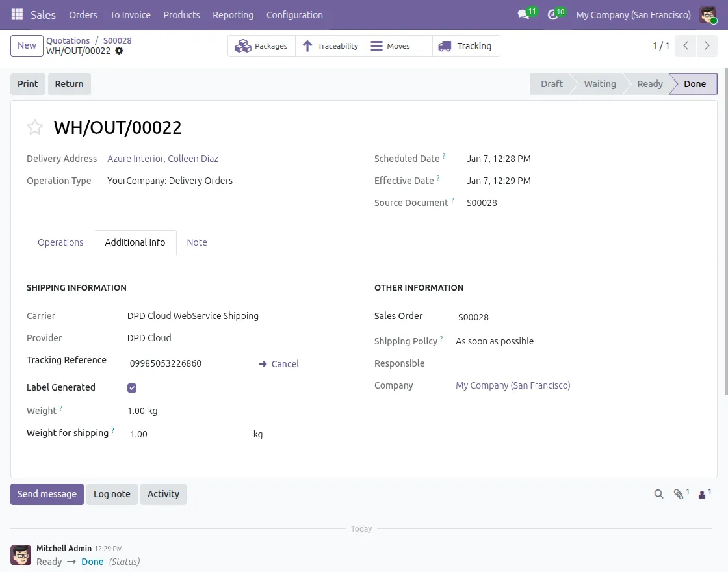Click the gear icon beside WH/OUT/00022 breadcrumb
The image size is (728, 572).
coord(119,51)
